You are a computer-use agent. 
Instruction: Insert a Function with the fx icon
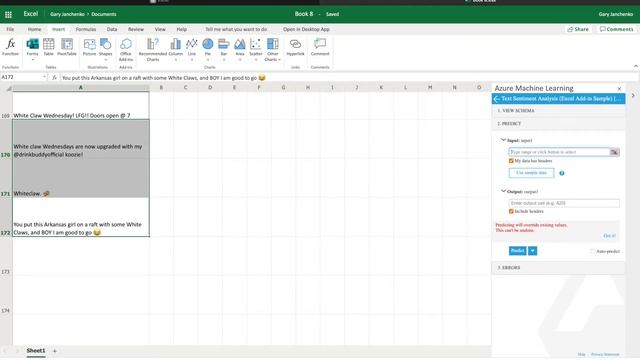point(11,47)
